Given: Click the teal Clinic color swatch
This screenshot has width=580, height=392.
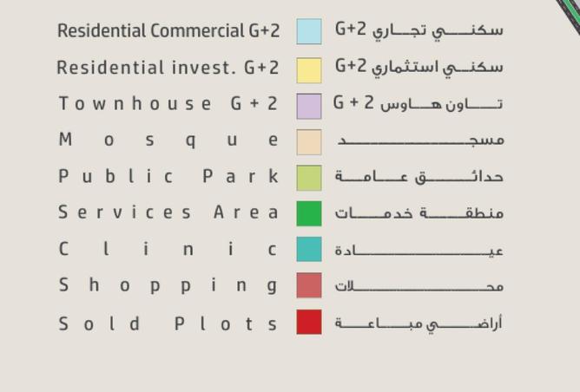Looking at the screenshot, I should click(x=308, y=250).
